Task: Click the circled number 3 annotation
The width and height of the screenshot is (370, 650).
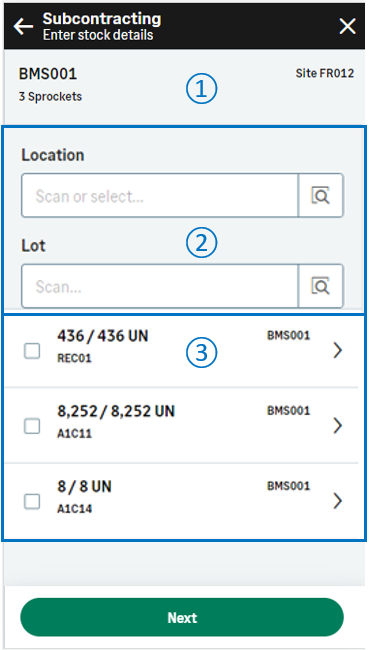Action: pos(201,352)
